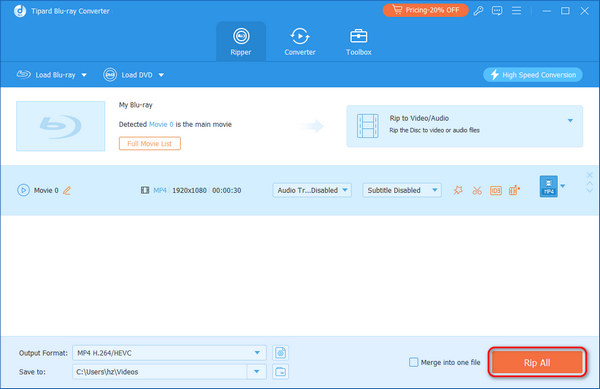Image resolution: width=600 pixels, height=389 pixels.
Task: Click the register key icon in title bar
Action: [x=478, y=11]
